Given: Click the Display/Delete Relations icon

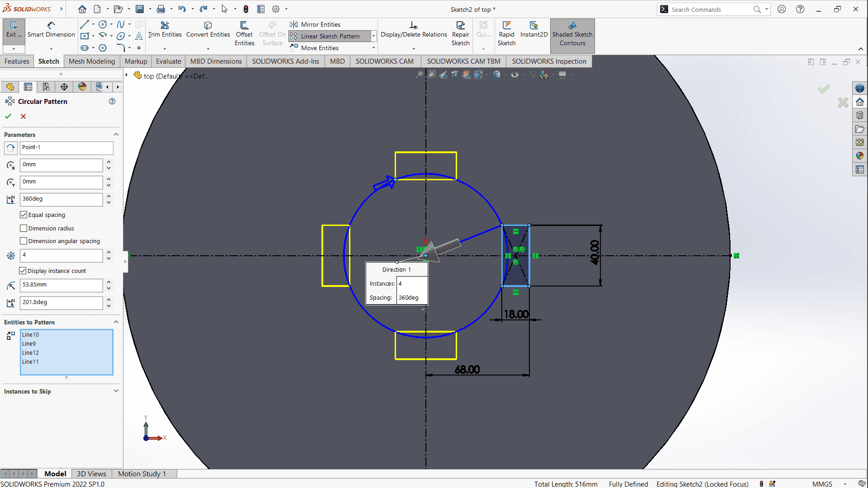Looking at the screenshot, I should pos(414,25).
